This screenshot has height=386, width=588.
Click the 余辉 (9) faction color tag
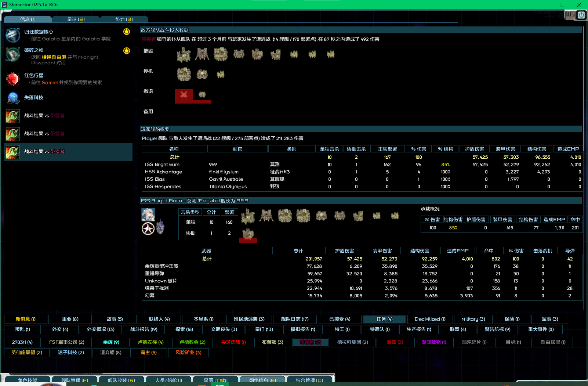(x=111, y=342)
